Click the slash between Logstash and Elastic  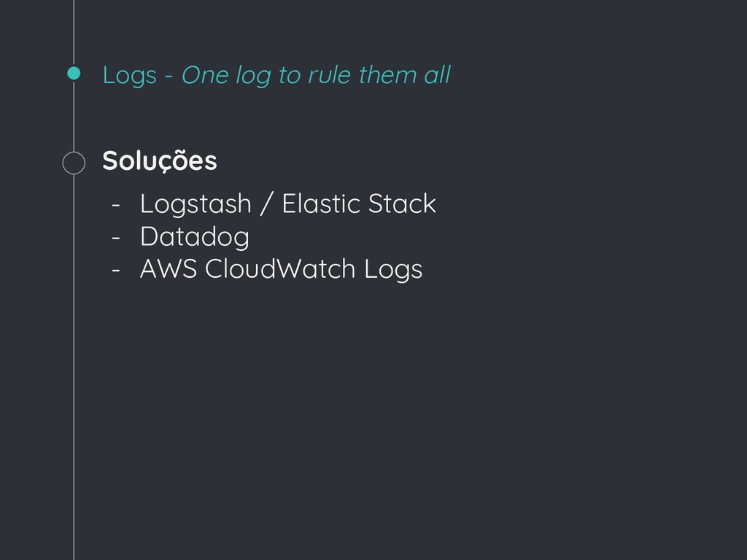coord(266,204)
